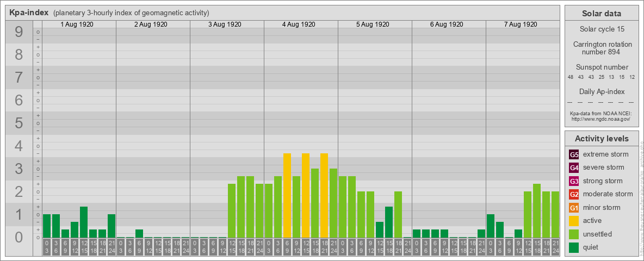Click the 0-3 time label under 1 Aug
This screenshot has width=644, height=261.
click(x=47, y=247)
